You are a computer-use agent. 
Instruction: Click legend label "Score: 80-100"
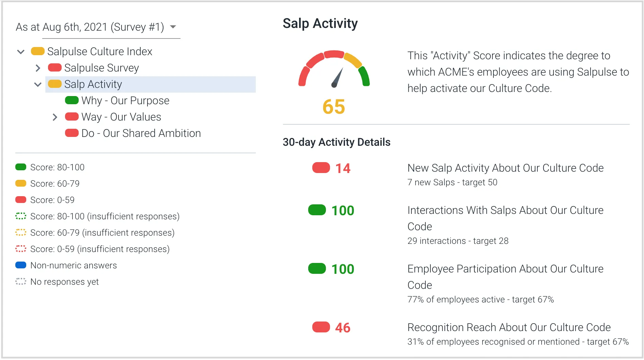tap(57, 167)
